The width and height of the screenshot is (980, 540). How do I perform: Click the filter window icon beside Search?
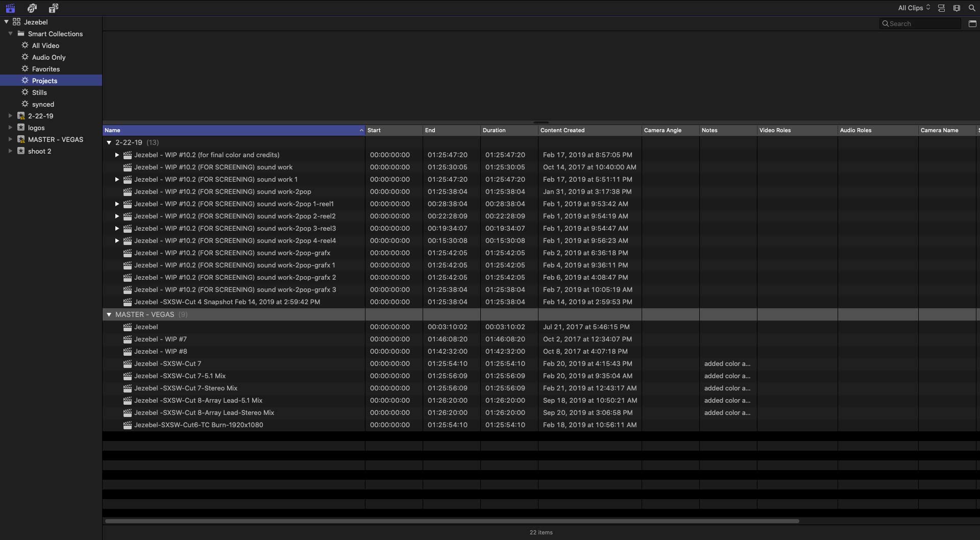(972, 23)
